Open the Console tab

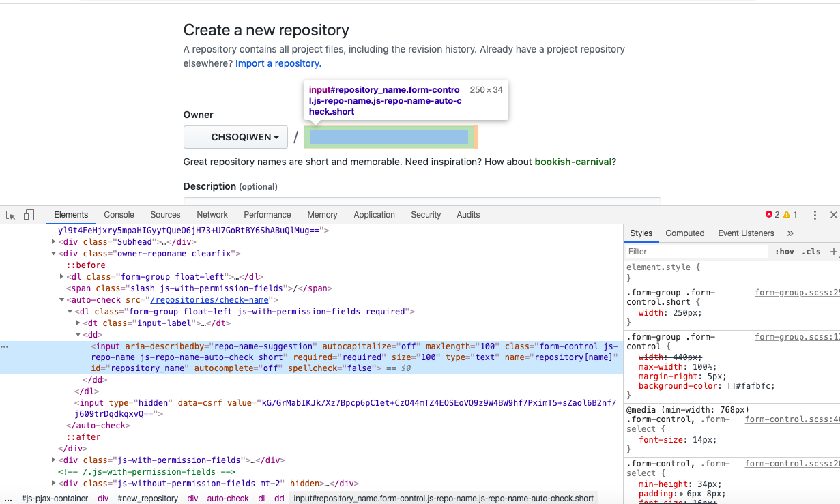point(119,215)
